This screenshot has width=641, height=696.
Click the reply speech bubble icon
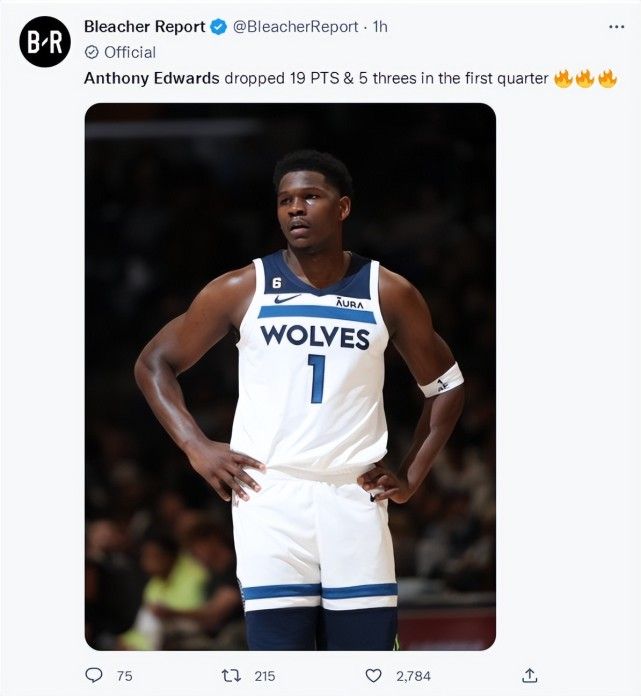tap(94, 675)
